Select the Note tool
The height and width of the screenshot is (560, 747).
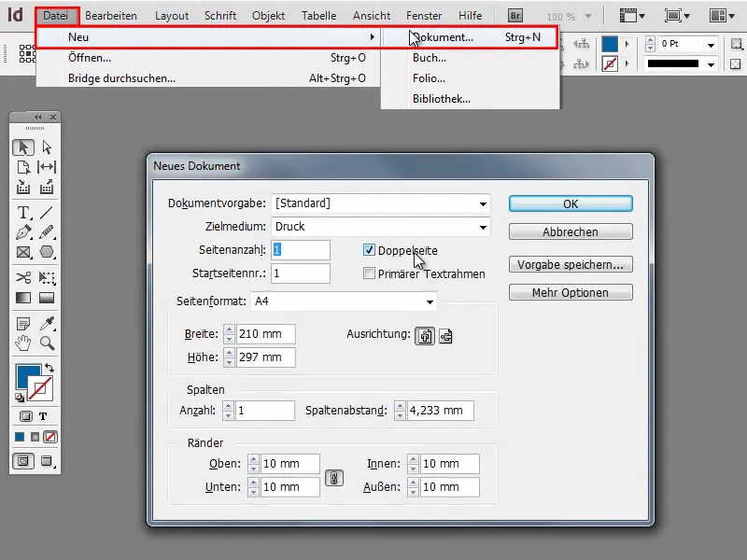point(22,324)
